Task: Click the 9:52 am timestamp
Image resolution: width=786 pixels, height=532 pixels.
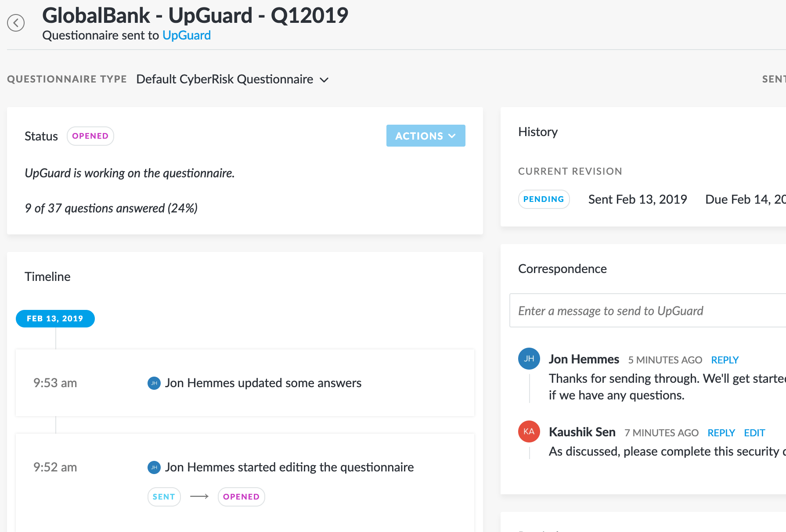Action: (x=55, y=467)
